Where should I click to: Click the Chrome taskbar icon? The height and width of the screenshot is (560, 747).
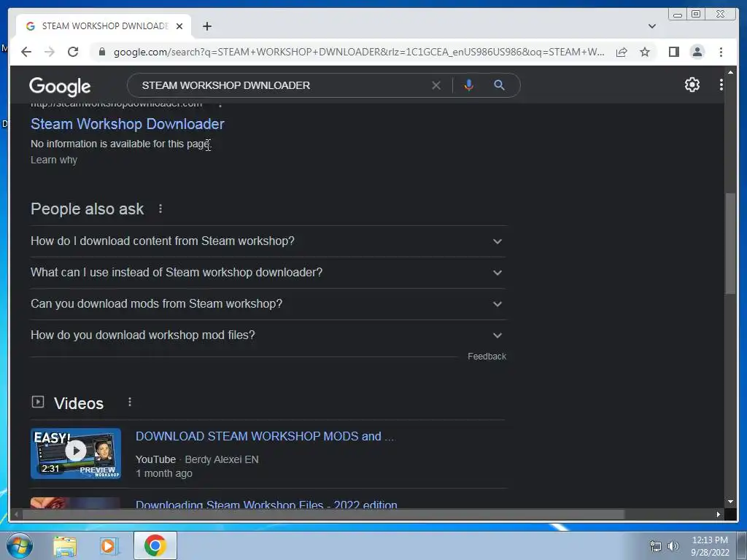(x=155, y=545)
